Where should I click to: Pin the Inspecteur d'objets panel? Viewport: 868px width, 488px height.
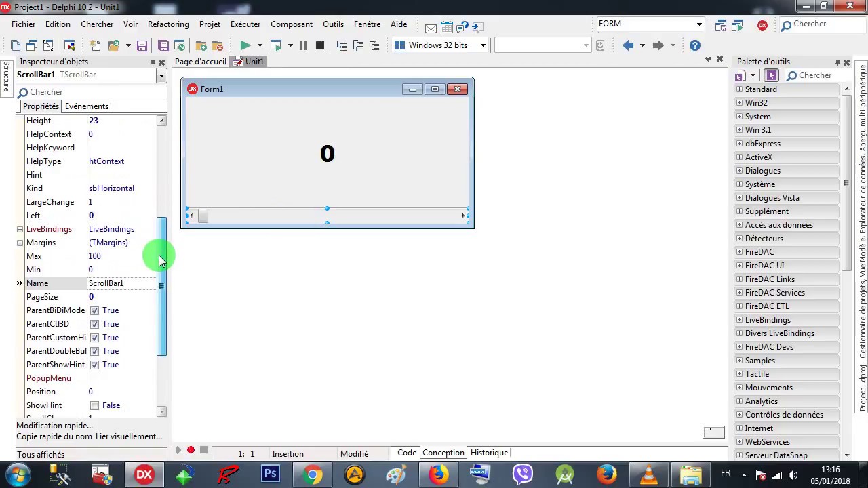click(153, 62)
